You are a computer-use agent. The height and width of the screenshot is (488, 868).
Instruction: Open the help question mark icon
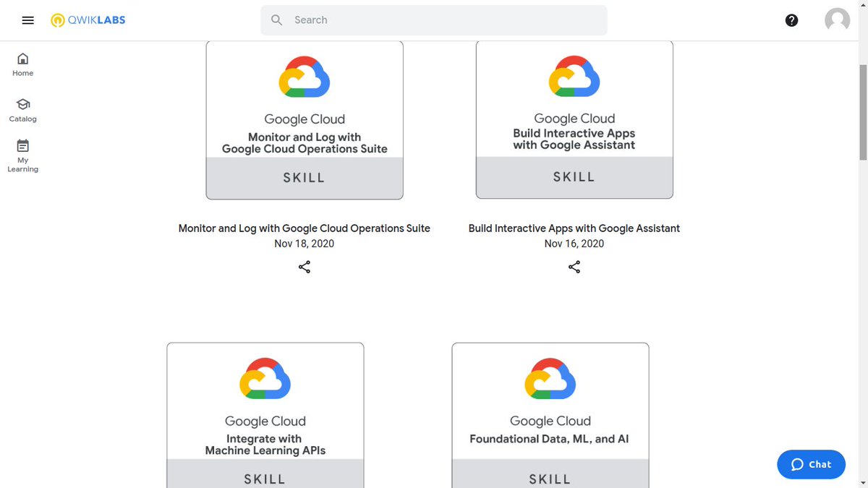(x=791, y=20)
